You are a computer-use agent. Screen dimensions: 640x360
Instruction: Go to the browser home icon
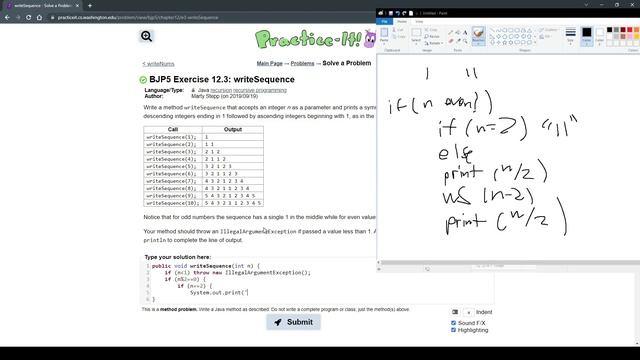39,18
